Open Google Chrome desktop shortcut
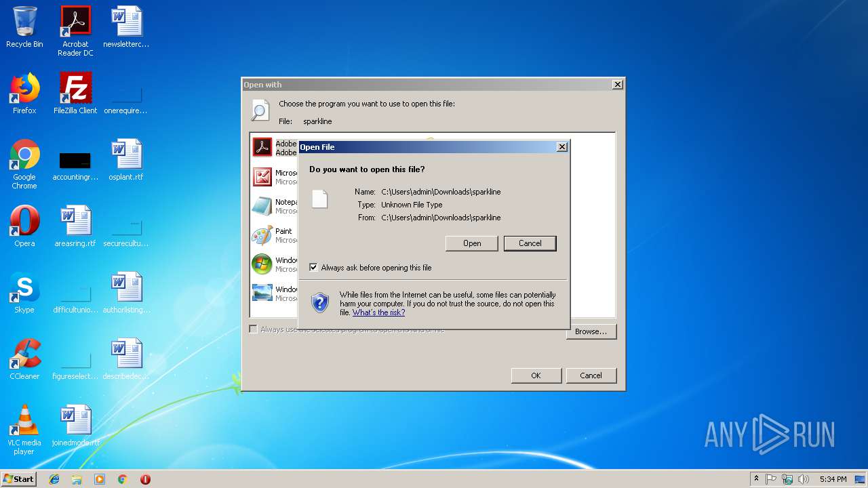This screenshot has width=868, height=488. (24, 164)
